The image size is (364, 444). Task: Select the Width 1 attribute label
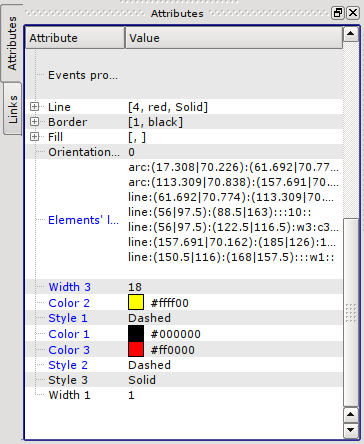(x=69, y=395)
